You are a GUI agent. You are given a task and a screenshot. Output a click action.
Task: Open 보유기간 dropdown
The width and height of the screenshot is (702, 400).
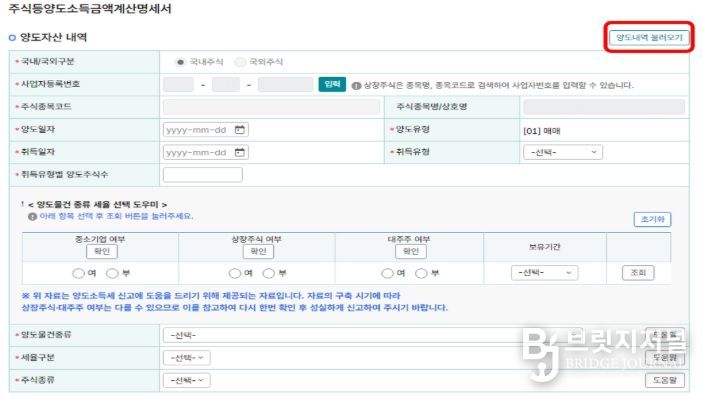coord(544,272)
